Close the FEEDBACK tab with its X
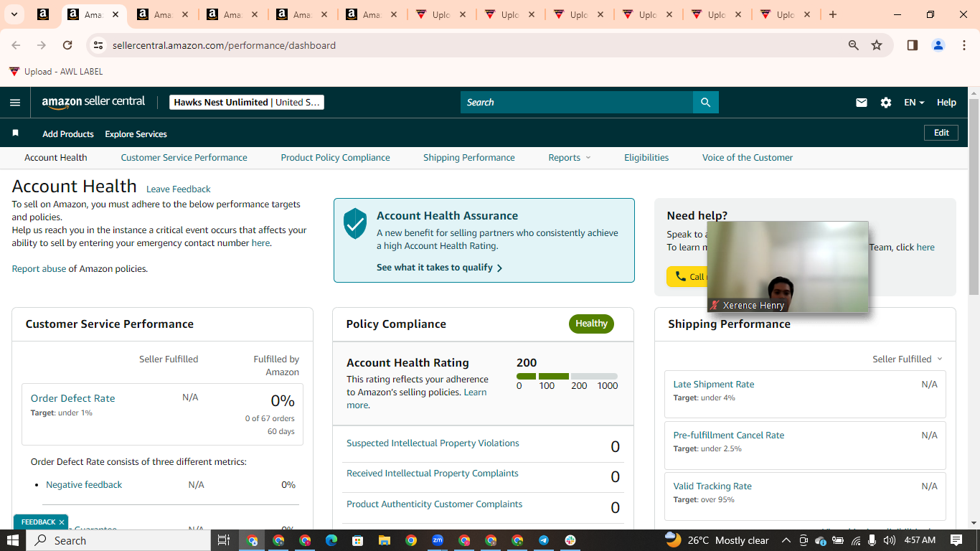980x551 pixels. [62, 522]
